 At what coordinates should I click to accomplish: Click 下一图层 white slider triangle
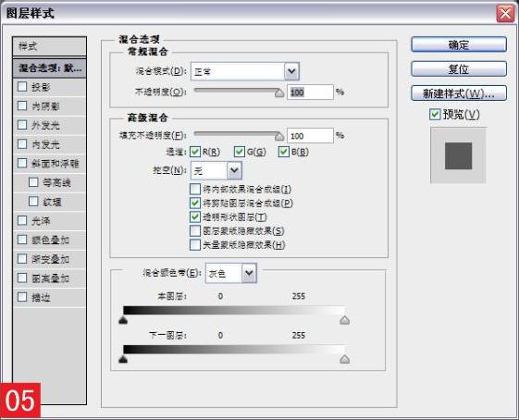coord(345,359)
